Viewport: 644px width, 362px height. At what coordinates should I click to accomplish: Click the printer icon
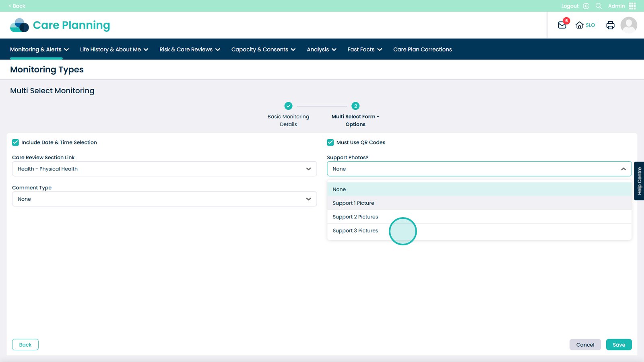pyautogui.click(x=610, y=25)
